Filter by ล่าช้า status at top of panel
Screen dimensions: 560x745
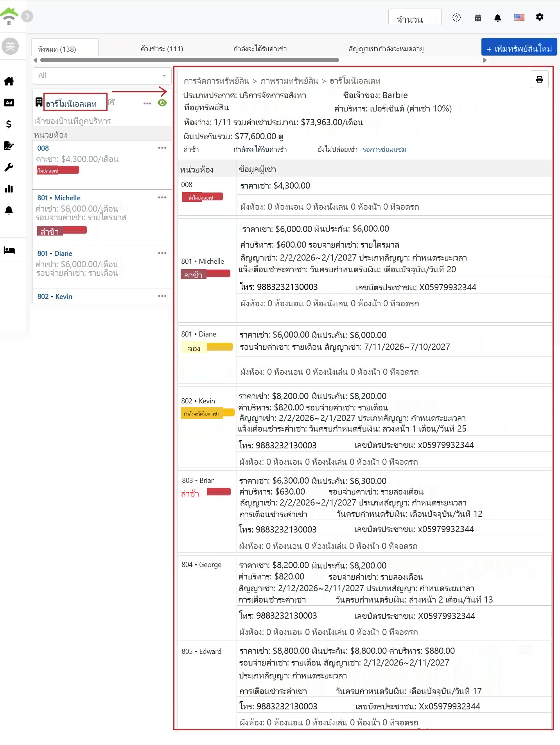[x=191, y=149]
